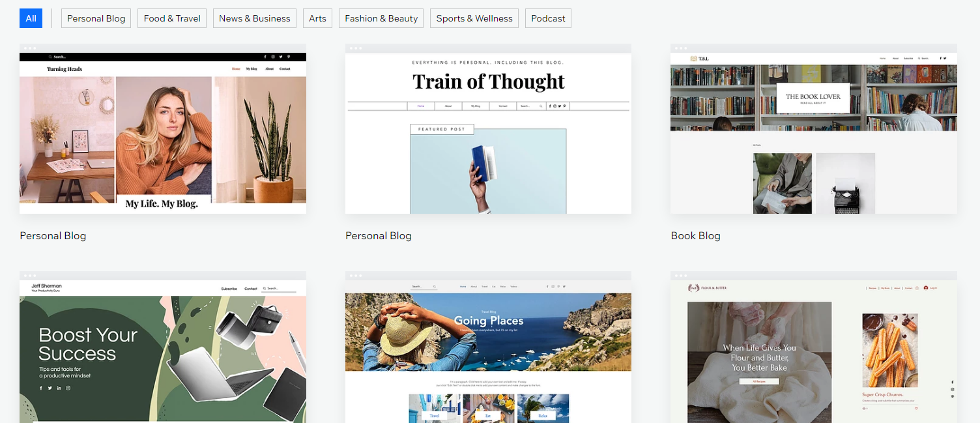The width and height of the screenshot is (980, 423).
Task: Open the Arts category filter
Action: click(317, 18)
